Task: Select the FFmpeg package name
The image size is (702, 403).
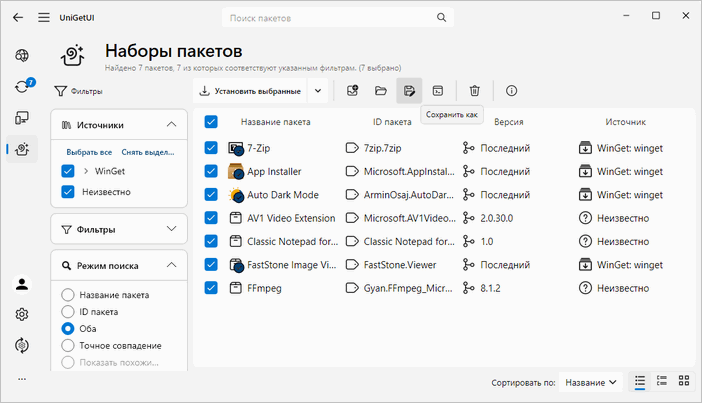Action: click(x=264, y=288)
